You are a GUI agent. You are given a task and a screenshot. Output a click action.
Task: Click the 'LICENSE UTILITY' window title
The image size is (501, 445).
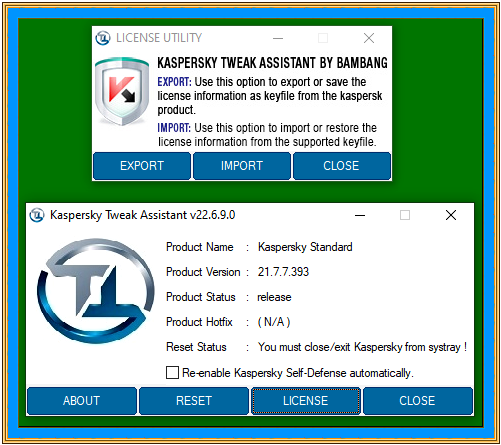pyautogui.click(x=159, y=38)
